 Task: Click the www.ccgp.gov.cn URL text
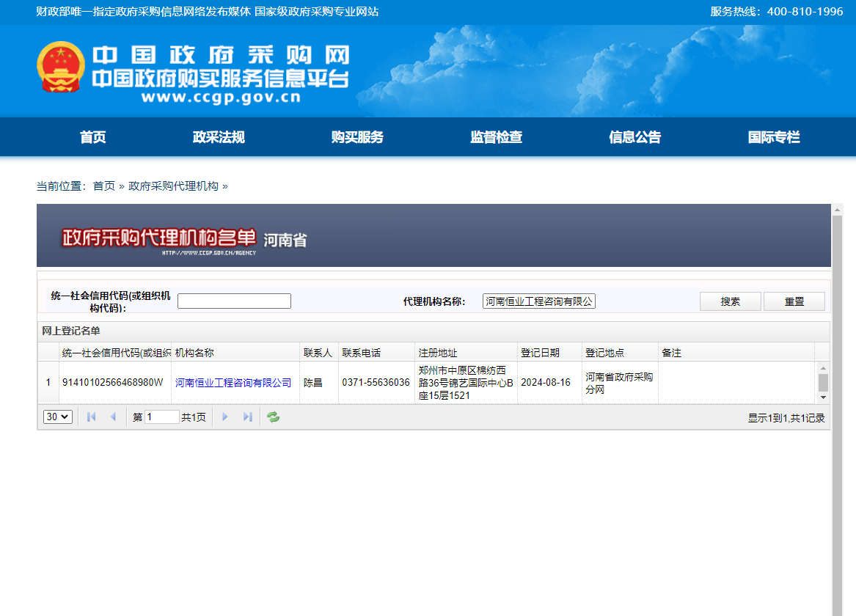pyautogui.click(x=221, y=97)
